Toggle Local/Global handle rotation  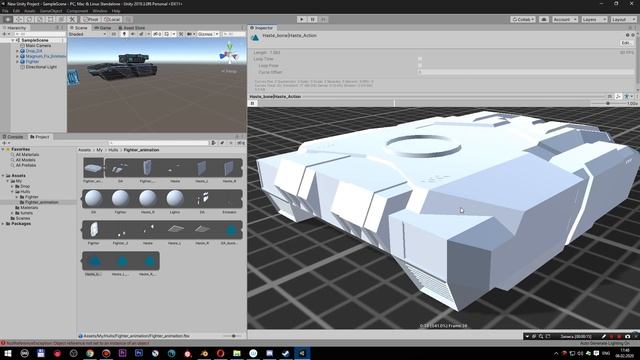[x=111, y=19]
